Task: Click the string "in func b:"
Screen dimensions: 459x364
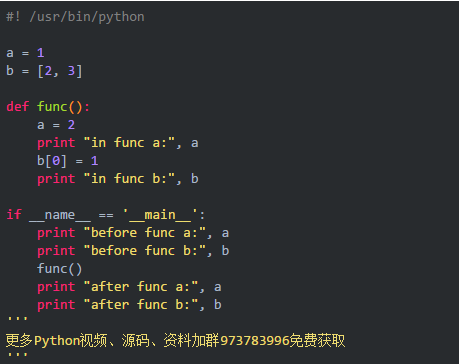Action: point(129,179)
